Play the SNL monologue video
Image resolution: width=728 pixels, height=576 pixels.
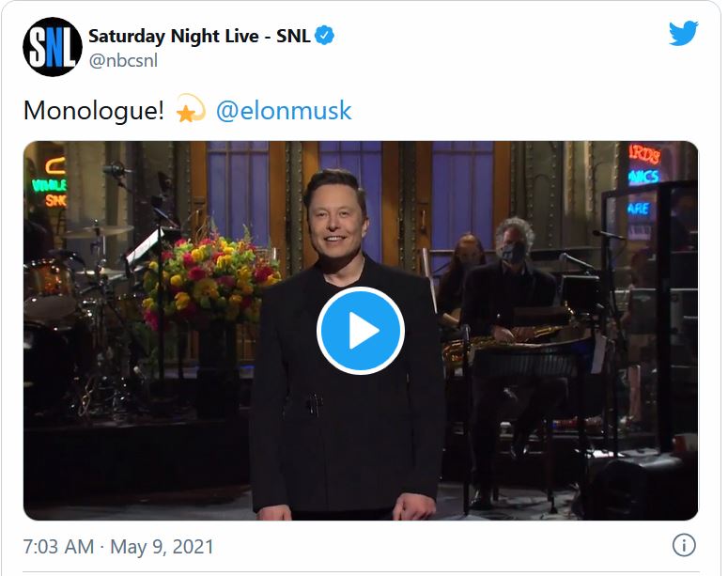[x=361, y=331]
